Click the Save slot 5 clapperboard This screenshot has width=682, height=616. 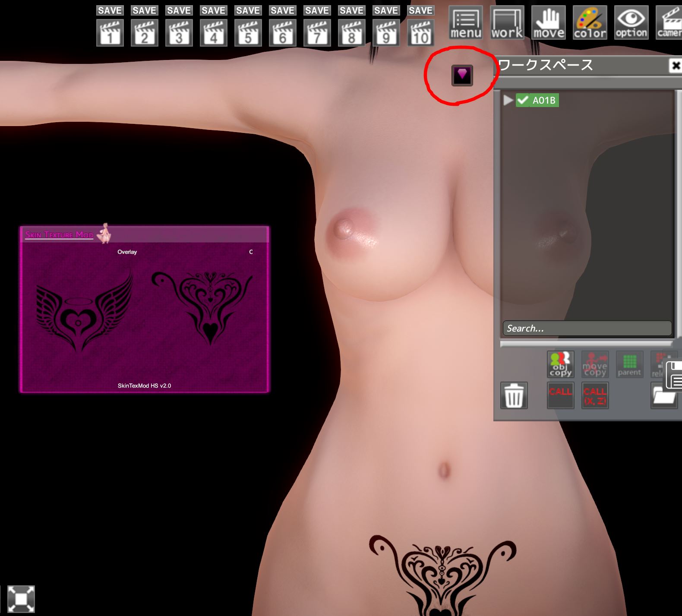[x=248, y=33]
